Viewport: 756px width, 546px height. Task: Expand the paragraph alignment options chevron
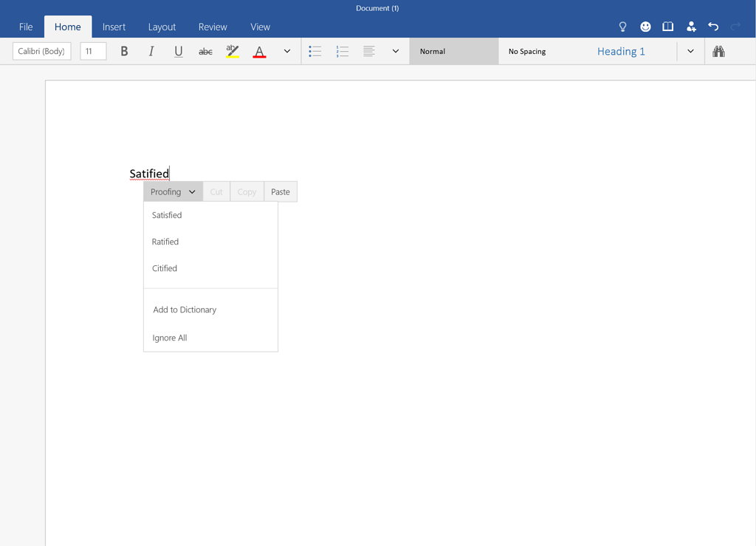pos(396,51)
